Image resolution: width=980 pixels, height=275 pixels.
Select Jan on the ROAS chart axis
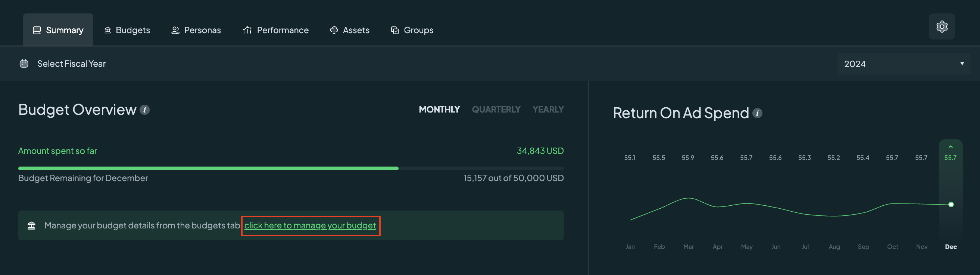point(630,247)
